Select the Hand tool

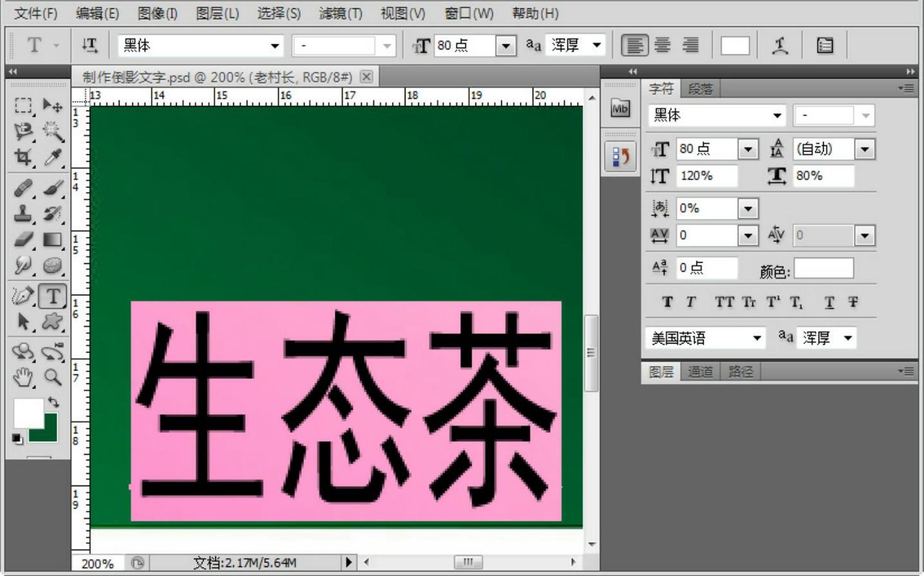(23, 377)
